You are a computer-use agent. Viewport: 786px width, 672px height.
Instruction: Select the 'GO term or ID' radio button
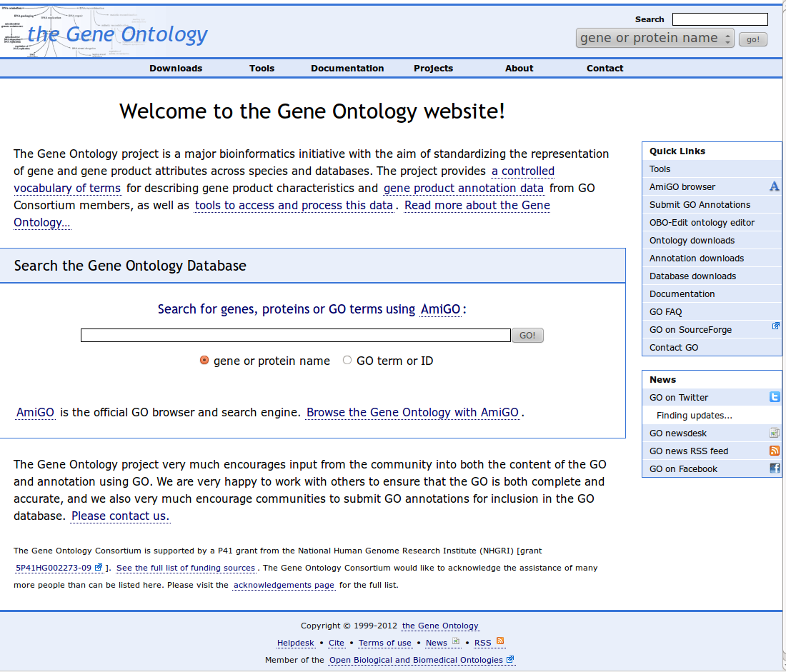coord(347,361)
